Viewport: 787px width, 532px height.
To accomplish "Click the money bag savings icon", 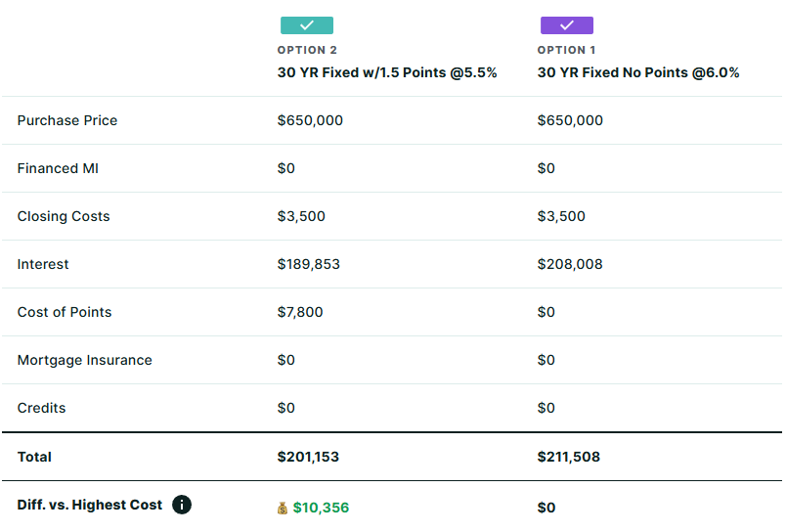I will 284,508.
